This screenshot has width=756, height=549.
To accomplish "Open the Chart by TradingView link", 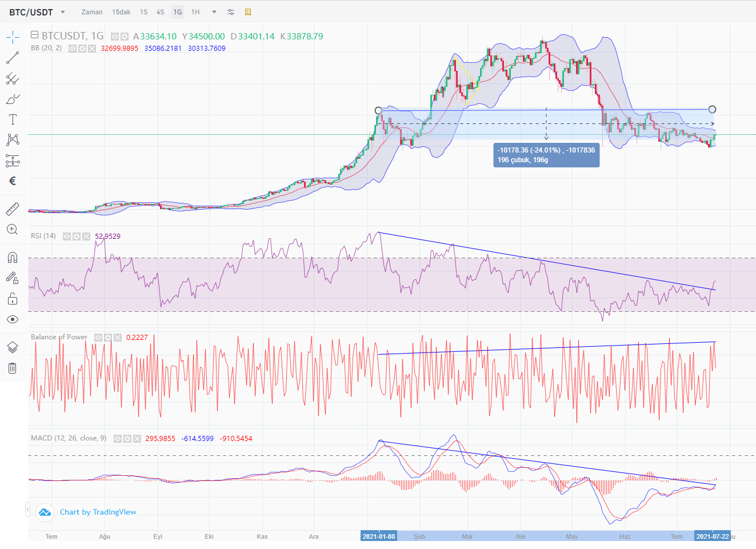I will [98, 512].
